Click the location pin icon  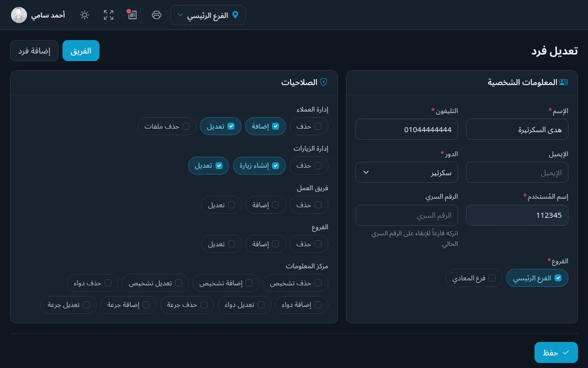click(x=235, y=15)
